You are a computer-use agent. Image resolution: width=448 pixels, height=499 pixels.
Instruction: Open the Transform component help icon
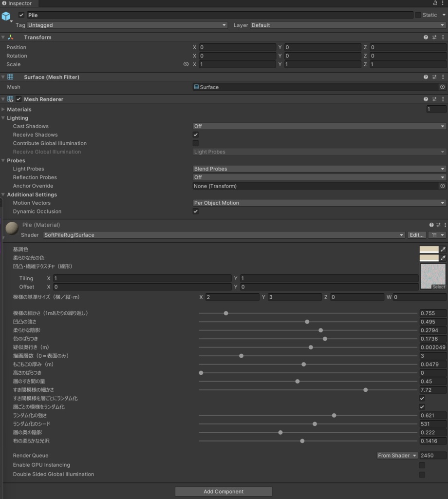click(426, 37)
